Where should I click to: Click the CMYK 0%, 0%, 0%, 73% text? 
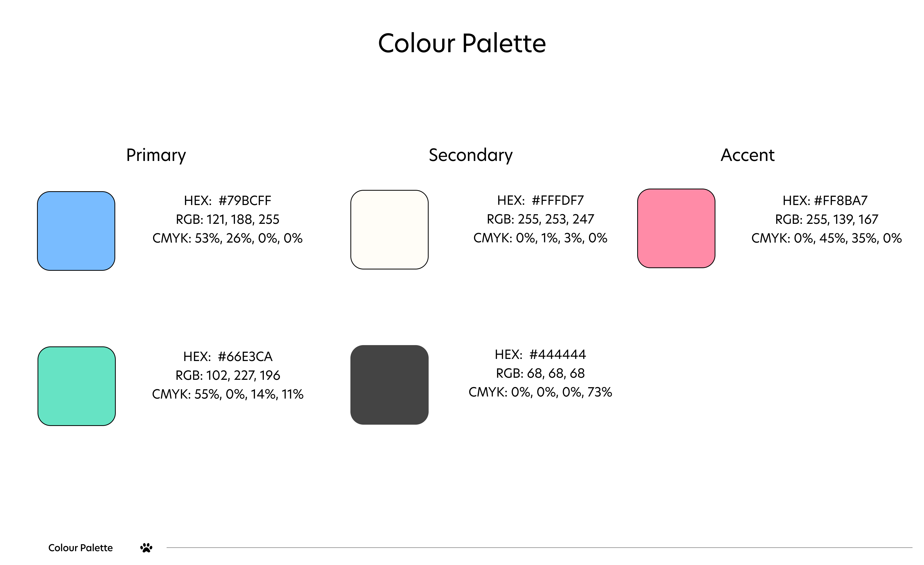tap(540, 392)
